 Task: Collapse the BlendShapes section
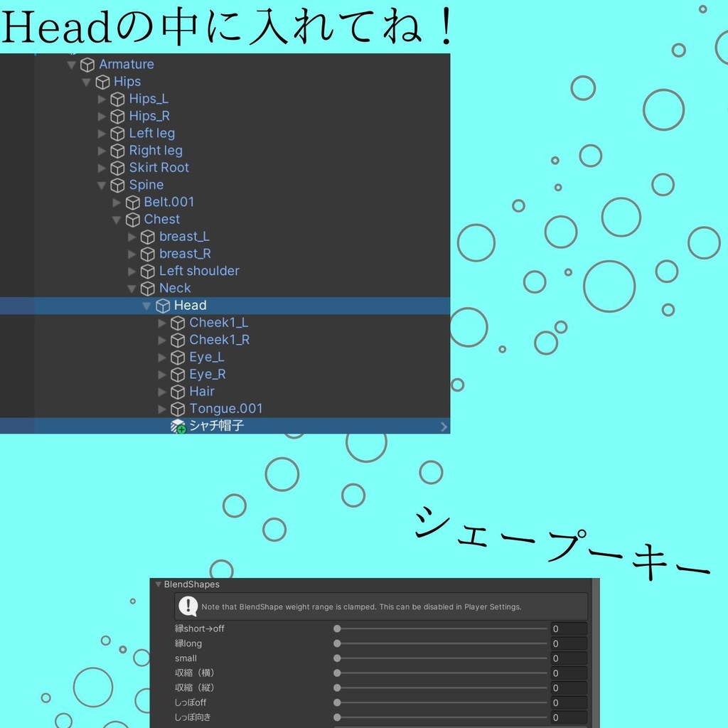[x=158, y=584]
